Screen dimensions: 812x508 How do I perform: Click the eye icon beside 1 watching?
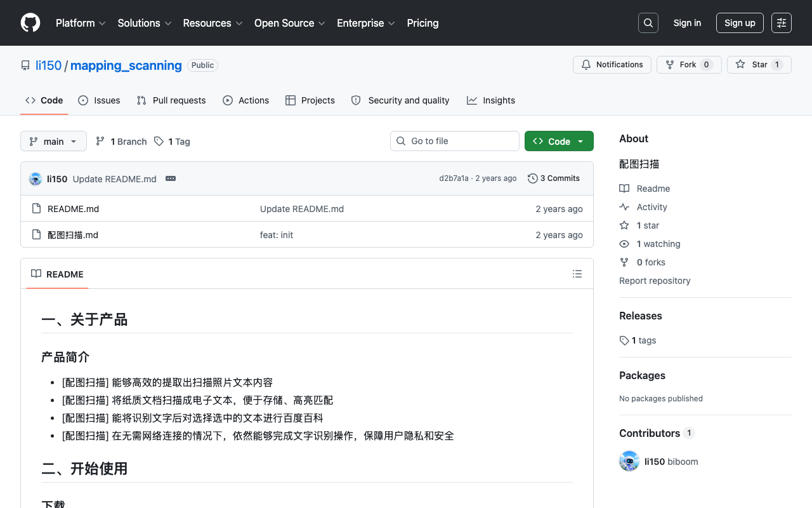(x=624, y=244)
